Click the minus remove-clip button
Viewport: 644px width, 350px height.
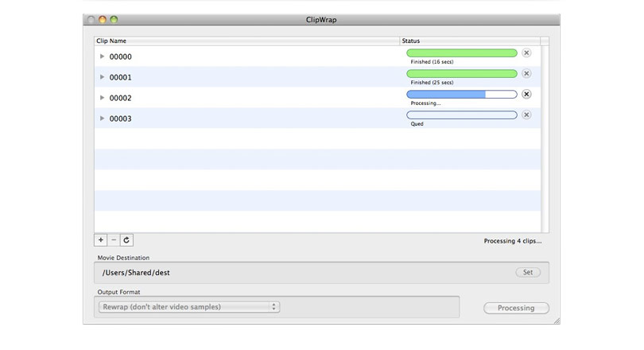tap(114, 240)
